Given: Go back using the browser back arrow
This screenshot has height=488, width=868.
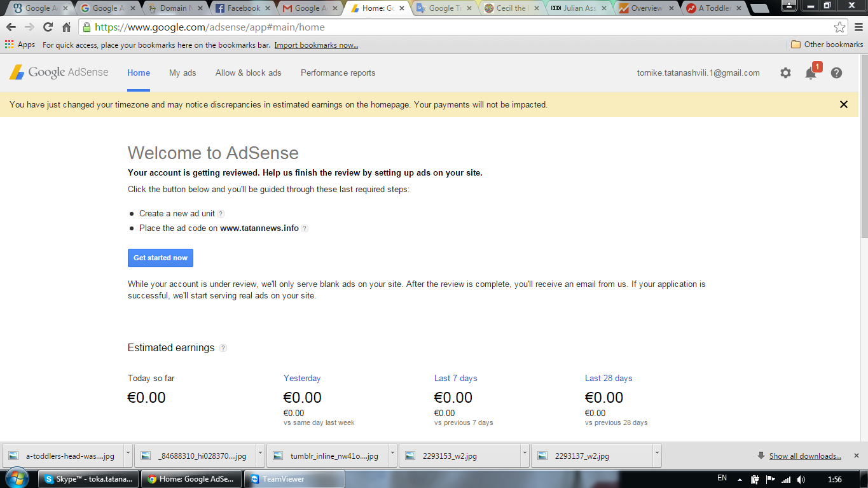Looking at the screenshot, I should (11, 27).
